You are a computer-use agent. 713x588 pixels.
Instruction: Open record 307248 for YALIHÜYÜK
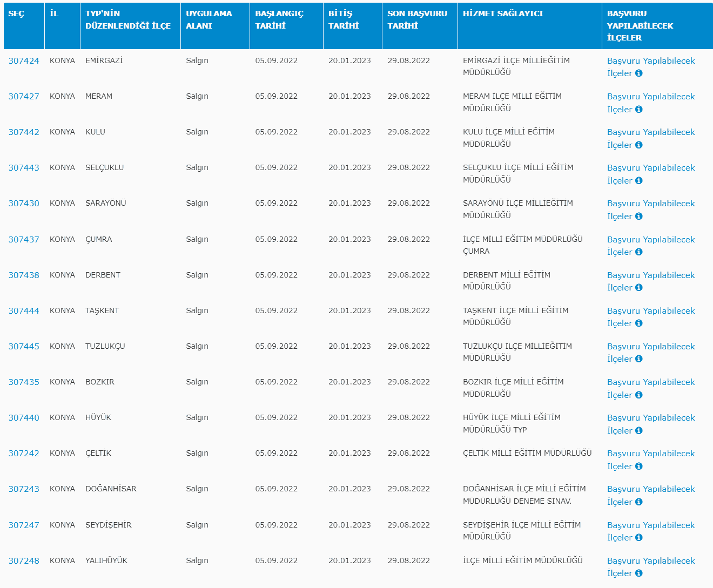click(24, 561)
